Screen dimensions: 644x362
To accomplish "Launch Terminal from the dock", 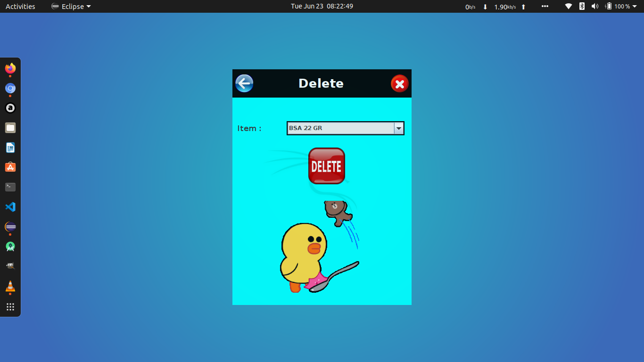I will pyautogui.click(x=10, y=187).
